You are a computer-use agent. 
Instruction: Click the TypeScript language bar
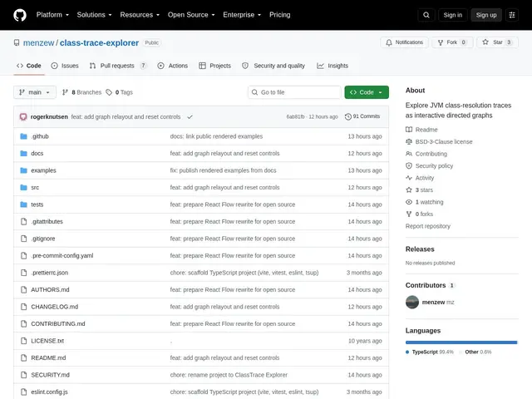pyautogui.click(x=461, y=342)
